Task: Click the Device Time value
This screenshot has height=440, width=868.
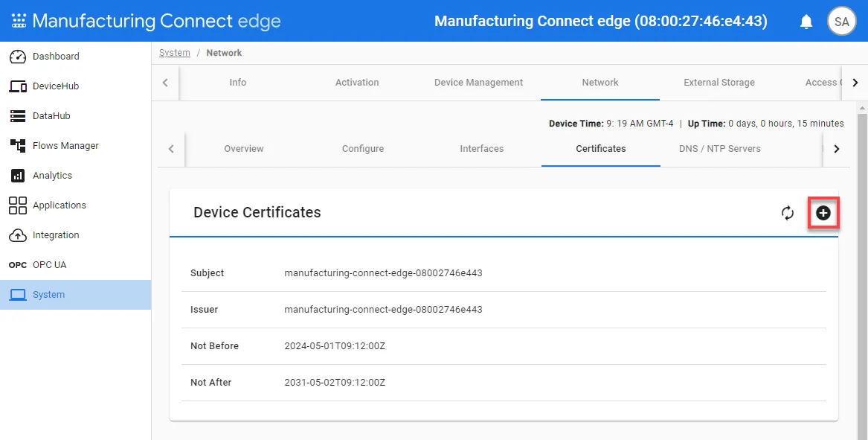Action: point(640,124)
